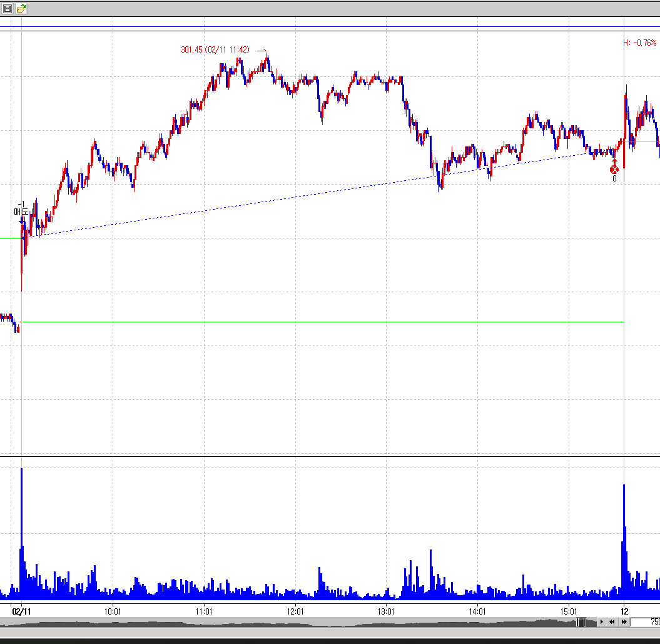The width and height of the screenshot is (660, 644).
Task: Click the save chart icon
Action: 8,9
